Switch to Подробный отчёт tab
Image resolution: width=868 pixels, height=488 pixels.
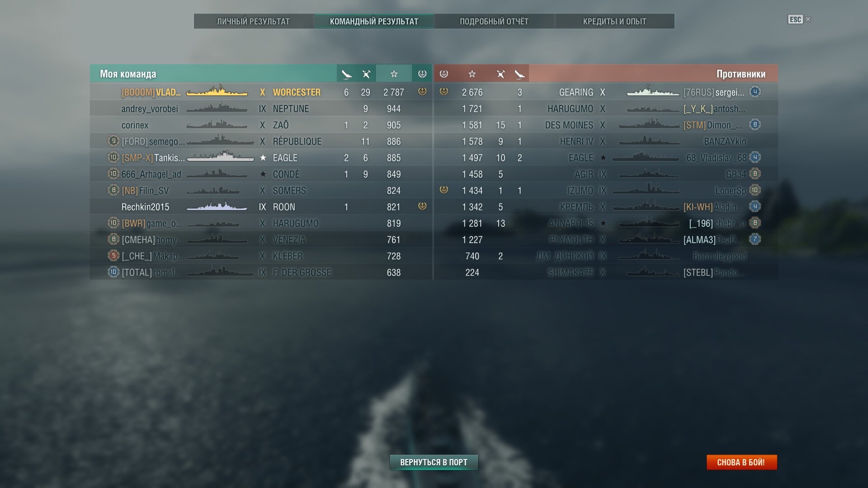494,21
